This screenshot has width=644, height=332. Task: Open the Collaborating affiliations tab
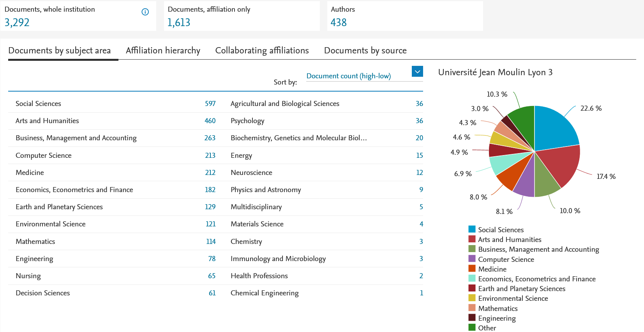[x=262, y=51]
